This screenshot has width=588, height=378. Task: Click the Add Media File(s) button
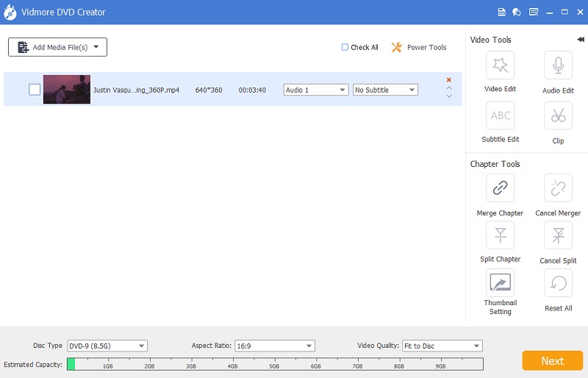click(57, 47)
